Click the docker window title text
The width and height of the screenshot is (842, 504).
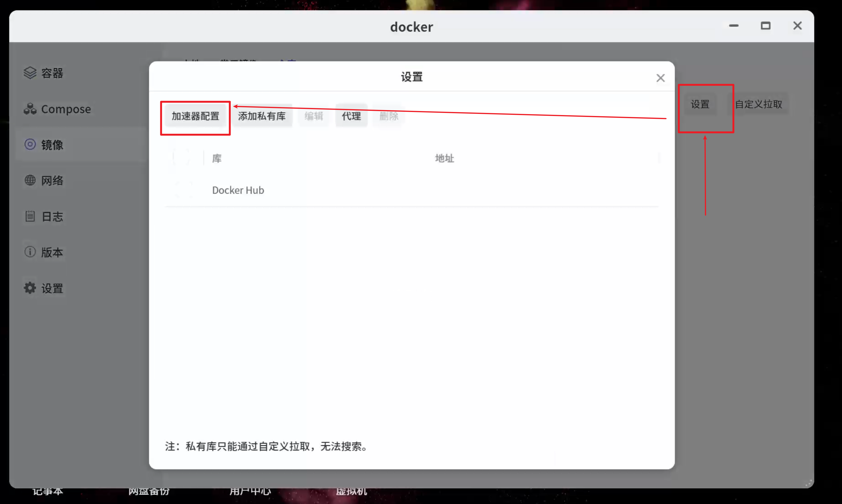coord(411,27)
